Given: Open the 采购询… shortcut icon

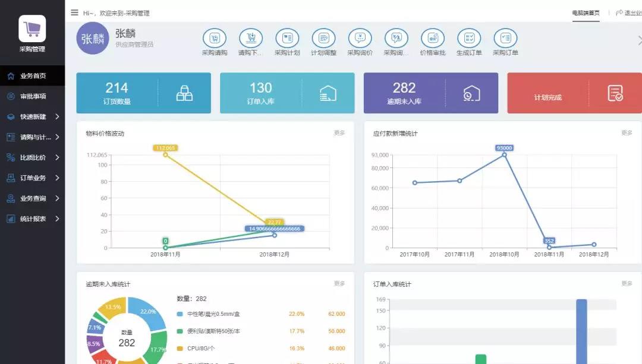Looking at the screenshot, I should (396, 39).
